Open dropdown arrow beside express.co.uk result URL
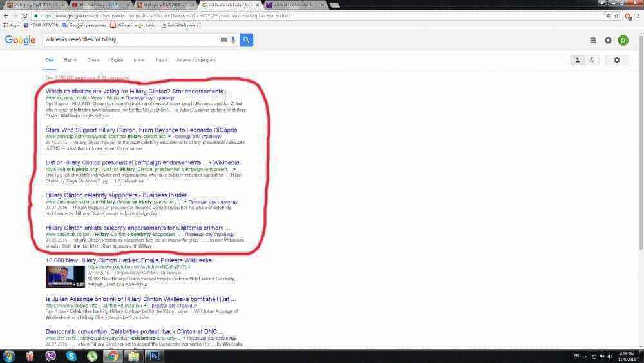 pos(122,98)
